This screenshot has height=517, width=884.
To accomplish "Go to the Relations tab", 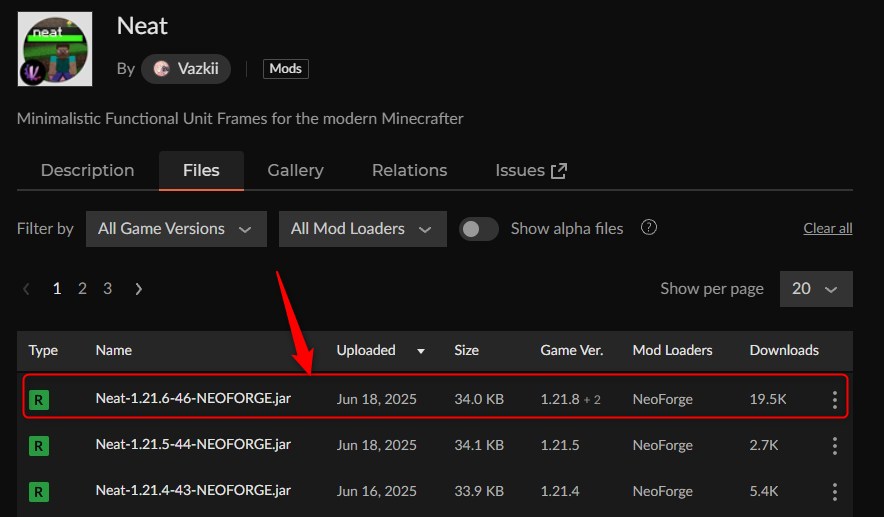I will (409, 171).
